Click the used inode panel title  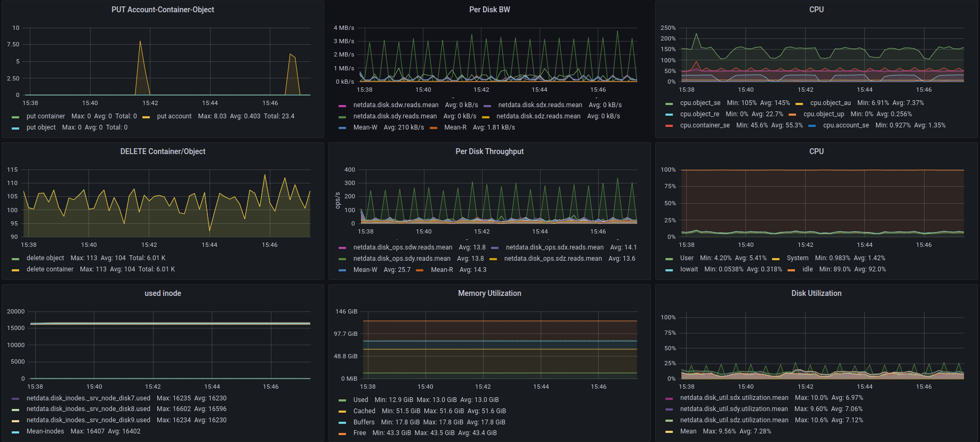[163, 293]
